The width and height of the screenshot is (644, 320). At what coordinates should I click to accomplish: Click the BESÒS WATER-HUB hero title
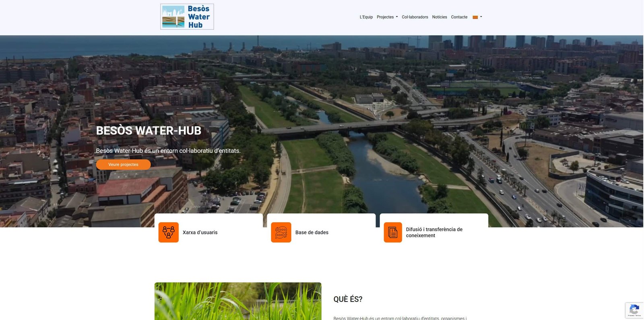tap(149, 131)
